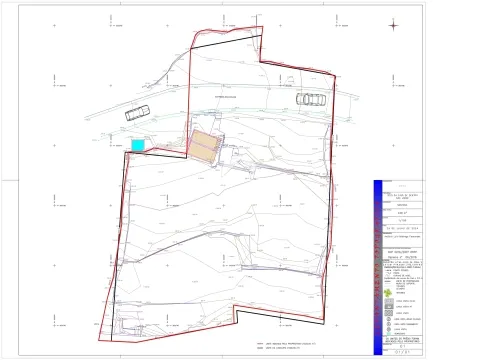Image resolution: width=480 pixels, height=360 pixels.
Task: Click the north star symbol at top right
Action: [x=394, y=25]
